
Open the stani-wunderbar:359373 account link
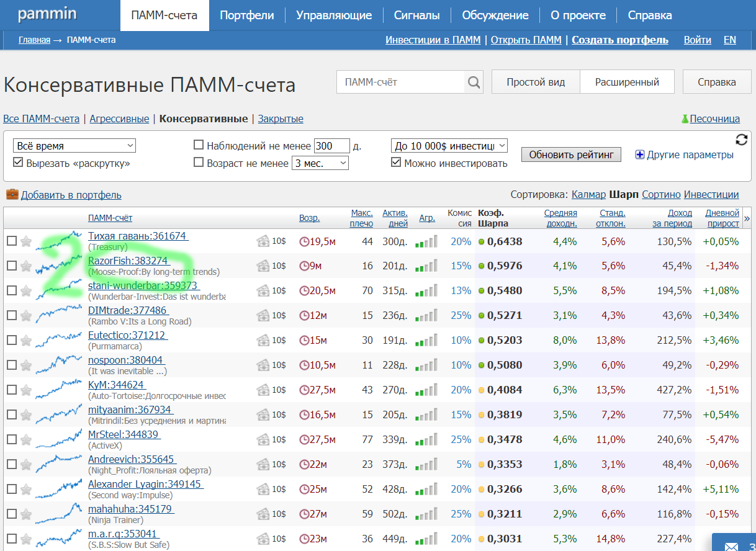click(x=143, y=285)
